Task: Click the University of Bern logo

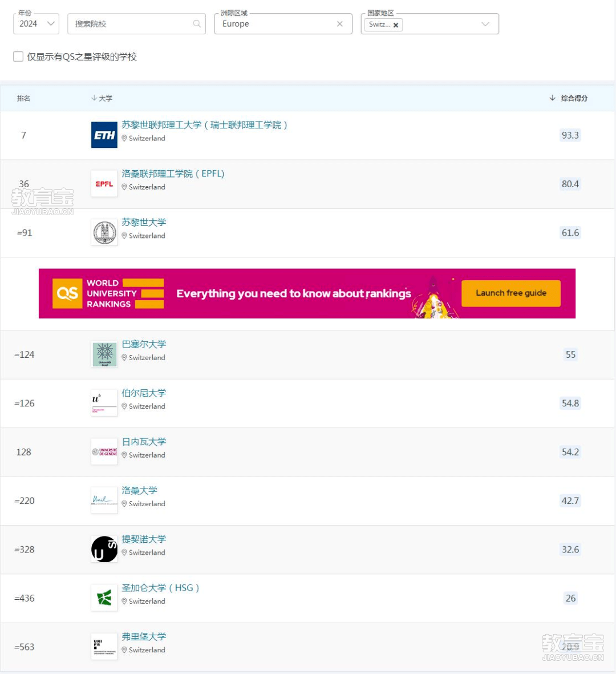Action: click(x=104, y=403)
